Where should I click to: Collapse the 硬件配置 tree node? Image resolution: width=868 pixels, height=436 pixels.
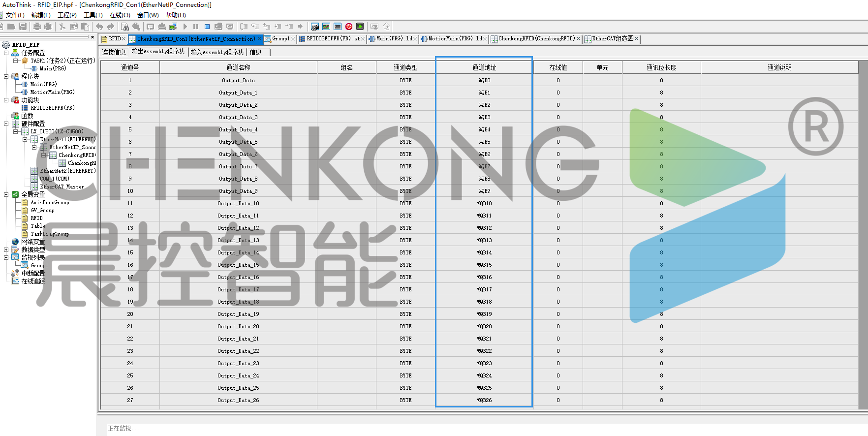tap(6, 124)
